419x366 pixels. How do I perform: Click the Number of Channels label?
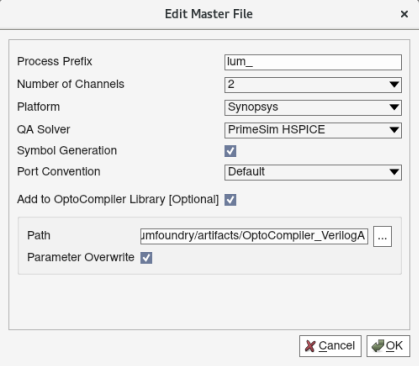click(71, 84)
